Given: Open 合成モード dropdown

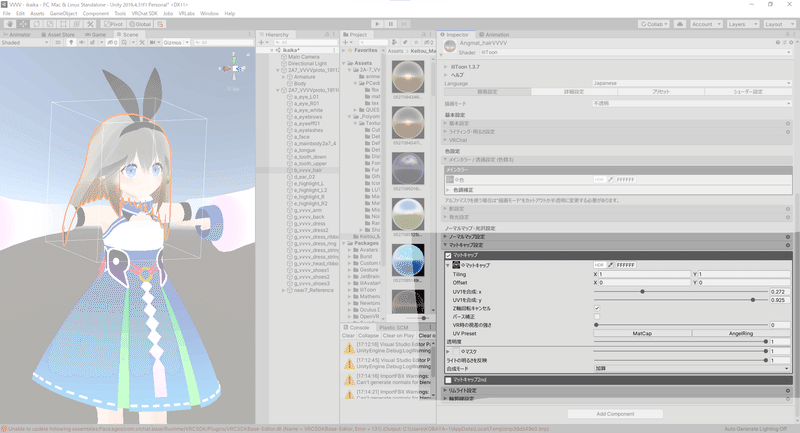Looking at the screenshot, I should (x=692, y=368).
